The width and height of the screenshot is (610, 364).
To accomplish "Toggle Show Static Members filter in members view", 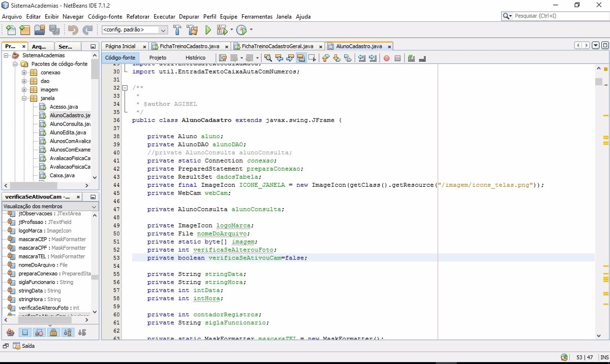I will 40,333.
